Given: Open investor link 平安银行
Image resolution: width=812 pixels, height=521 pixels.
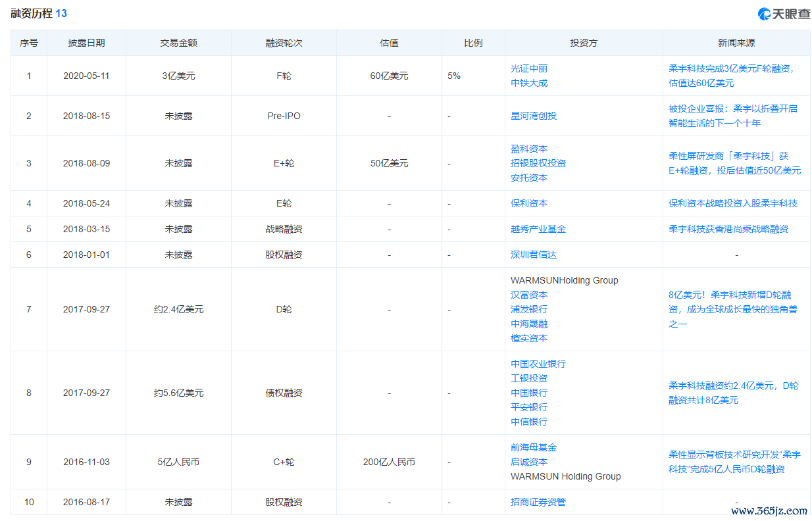Looking at the screenshot, I should point(529,407).
